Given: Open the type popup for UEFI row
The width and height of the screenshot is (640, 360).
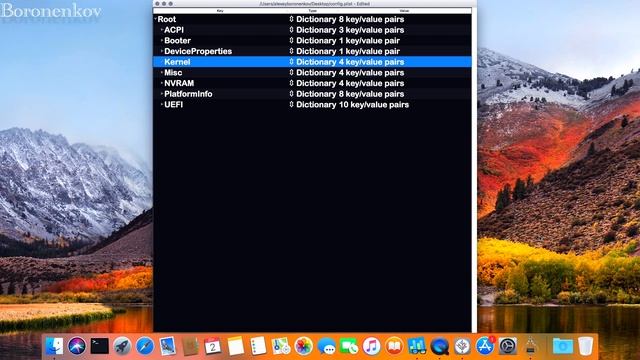Looking at the screenshot, I should 291,104.
